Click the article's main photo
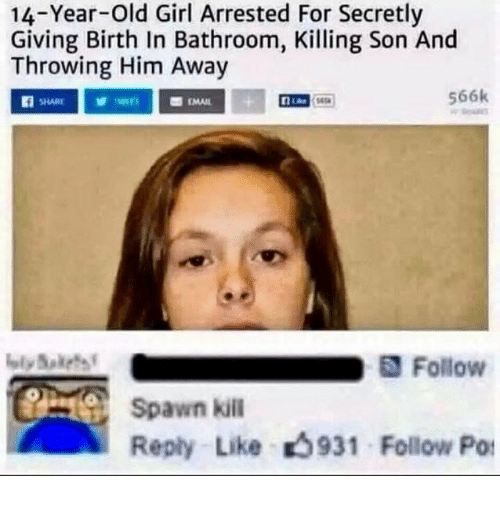500x522 pixels. click(x=250, y=228)
